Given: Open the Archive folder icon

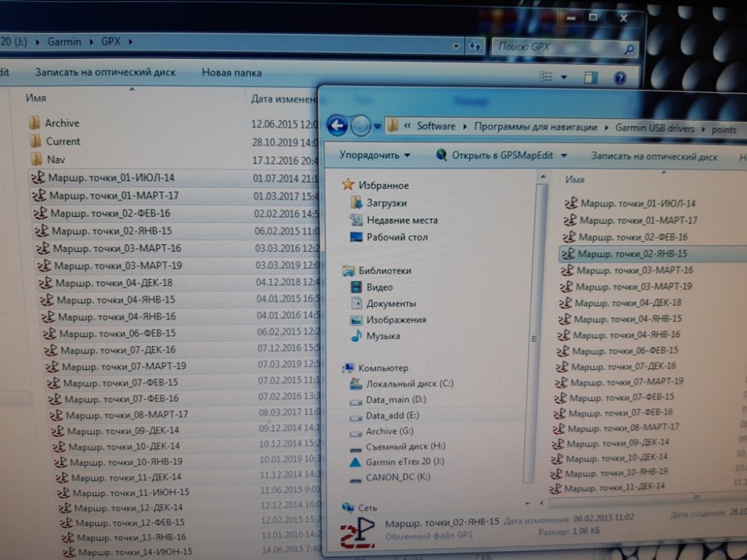Looking at the screenshot, I should point(34,123).
